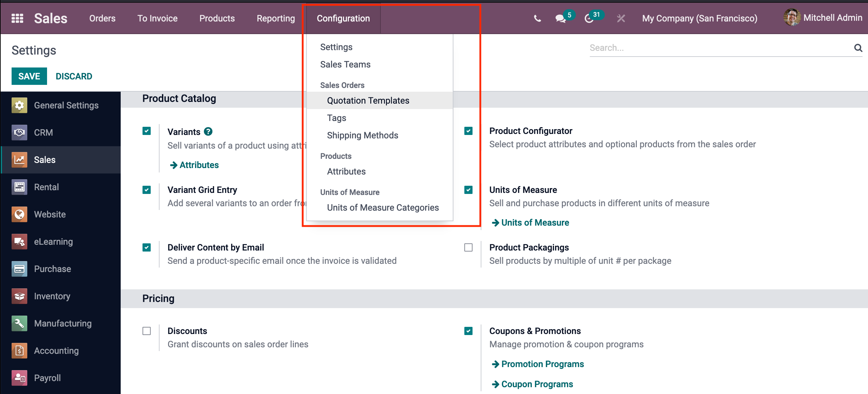Uncheck the Variant Grid Entry checkbox
868x394 pixels.
pos(147,190)
